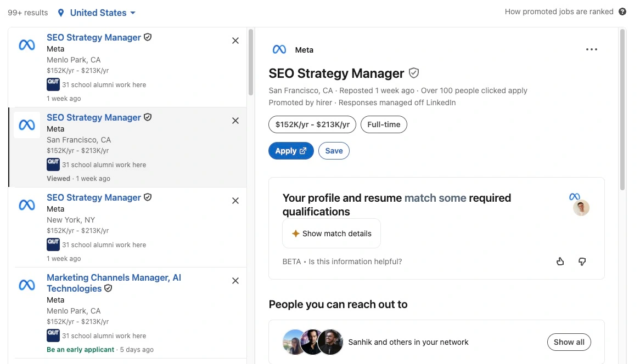Click the Meta logo in the qualifications match card
The image size is (640, 364).
(574, 196)
